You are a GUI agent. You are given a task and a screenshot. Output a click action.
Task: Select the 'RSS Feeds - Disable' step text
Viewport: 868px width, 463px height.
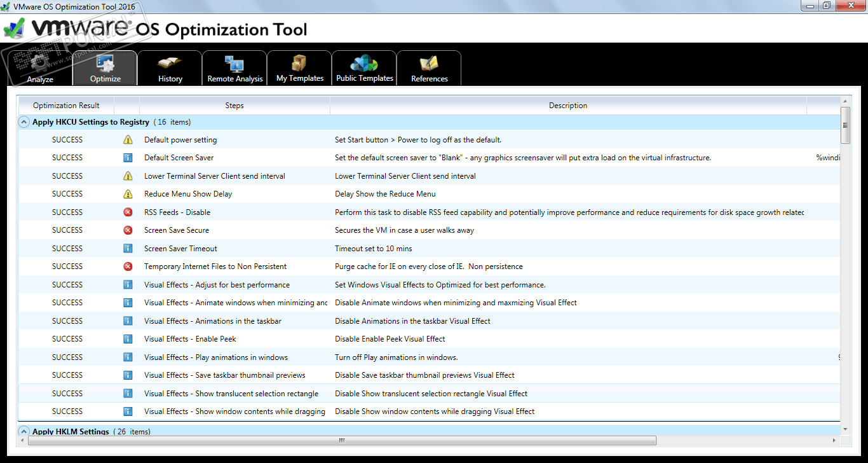coord(177,212)
